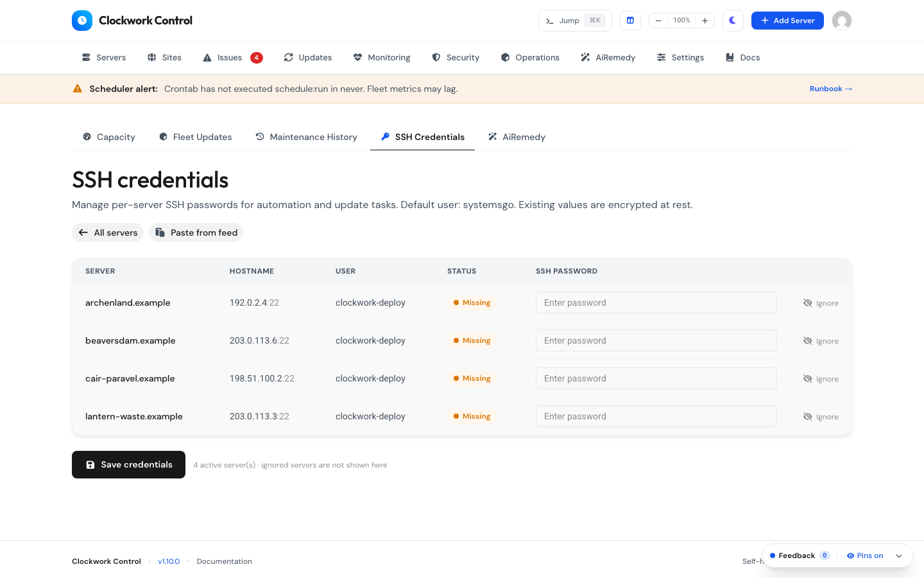Increase zoom with the plus button

pyautogui.click(x=705, y=21)
